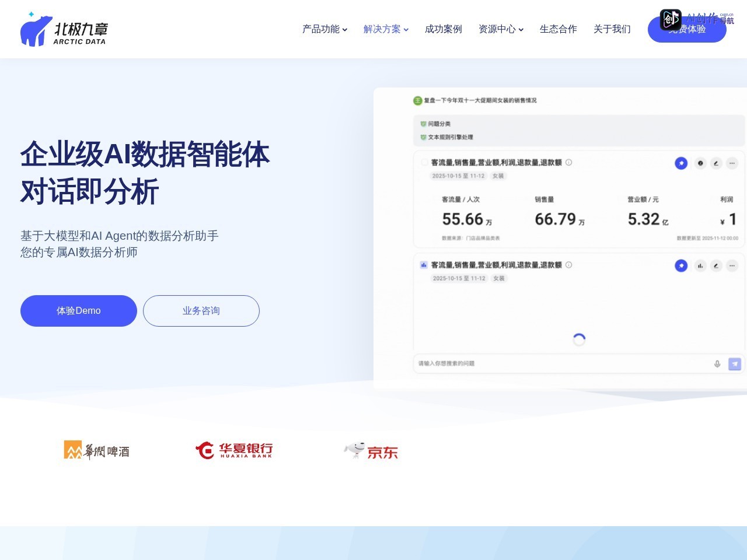Click the blue bar-chart icon on the loading card

tap(424, 265)
